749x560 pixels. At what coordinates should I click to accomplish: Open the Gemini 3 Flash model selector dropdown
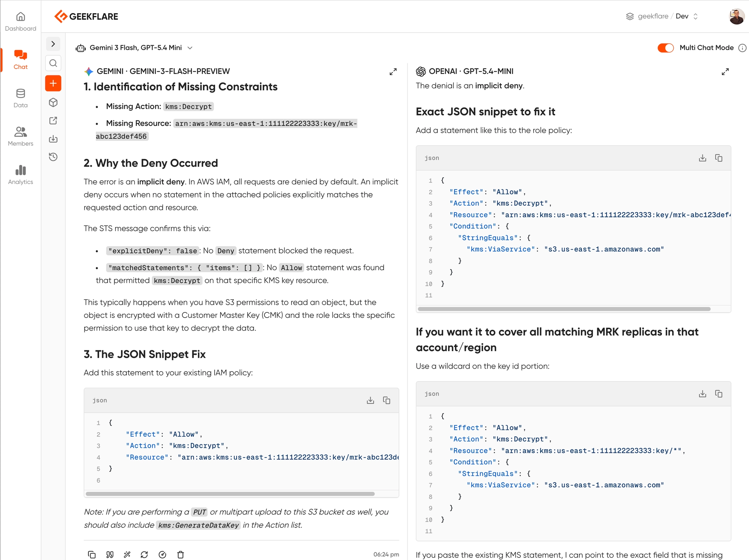tap(190, 48)
